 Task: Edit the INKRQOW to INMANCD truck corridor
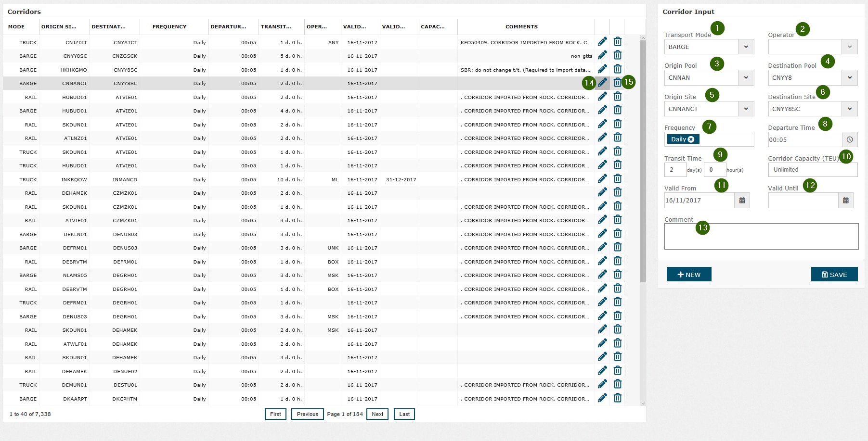coord(602,179)
